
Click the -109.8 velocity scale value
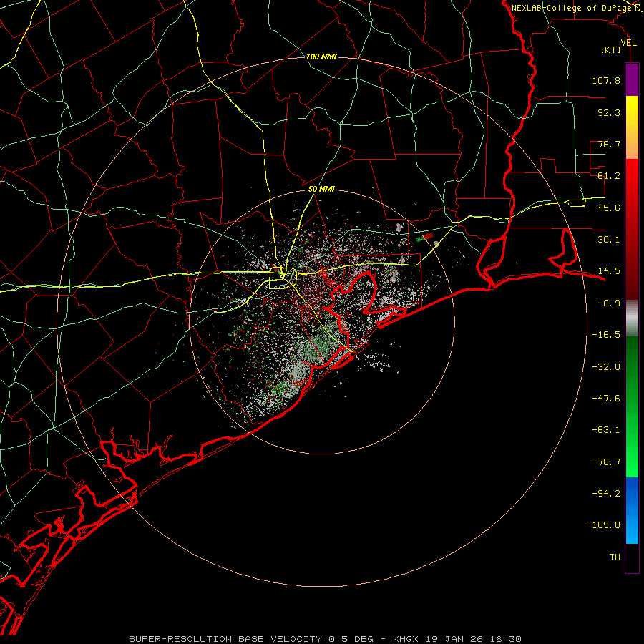[603, 525]
